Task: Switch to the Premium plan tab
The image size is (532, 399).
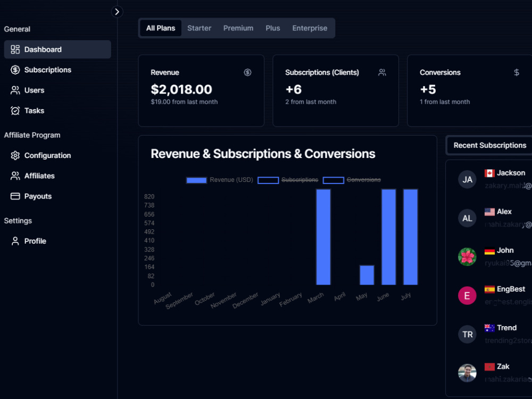Action: pyautogui.click(x=238, y=28)
